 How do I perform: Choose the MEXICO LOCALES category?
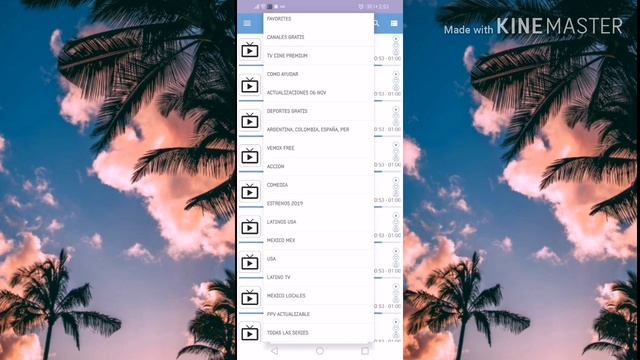318,296
